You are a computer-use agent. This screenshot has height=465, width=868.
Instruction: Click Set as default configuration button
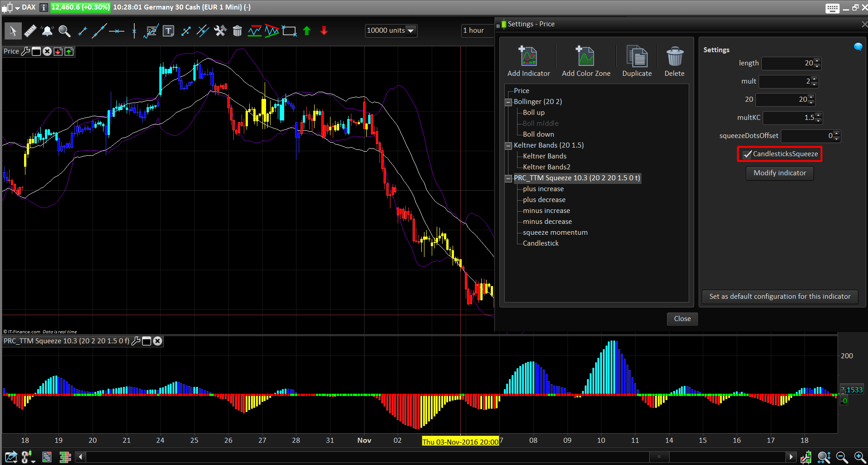pos(779,297)
